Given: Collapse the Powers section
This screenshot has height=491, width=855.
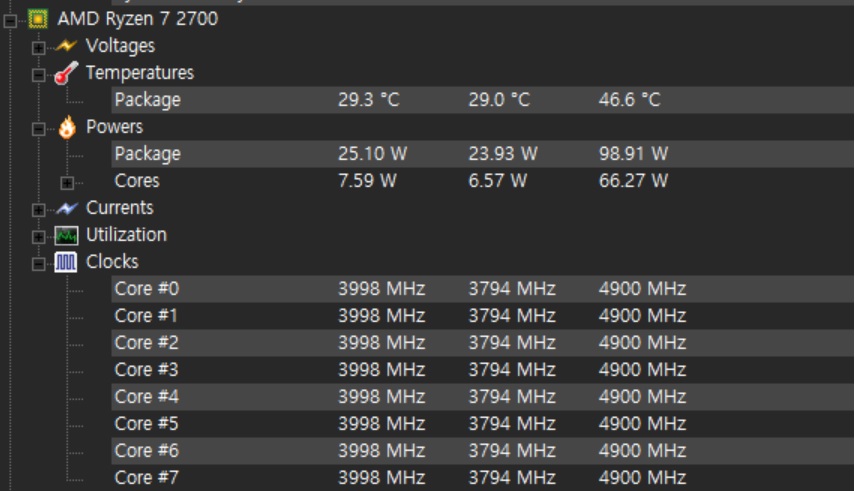Looking at the screenshot, I should point(38,129).
